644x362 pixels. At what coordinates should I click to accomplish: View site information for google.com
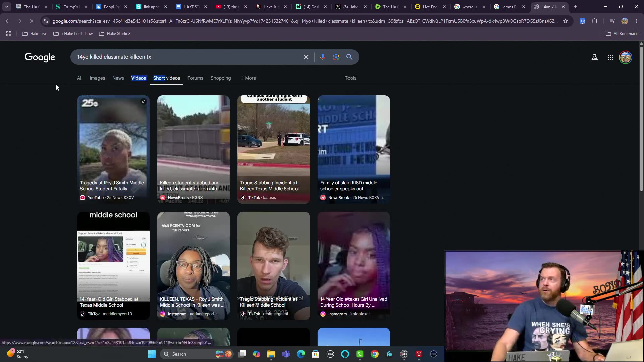46,21
